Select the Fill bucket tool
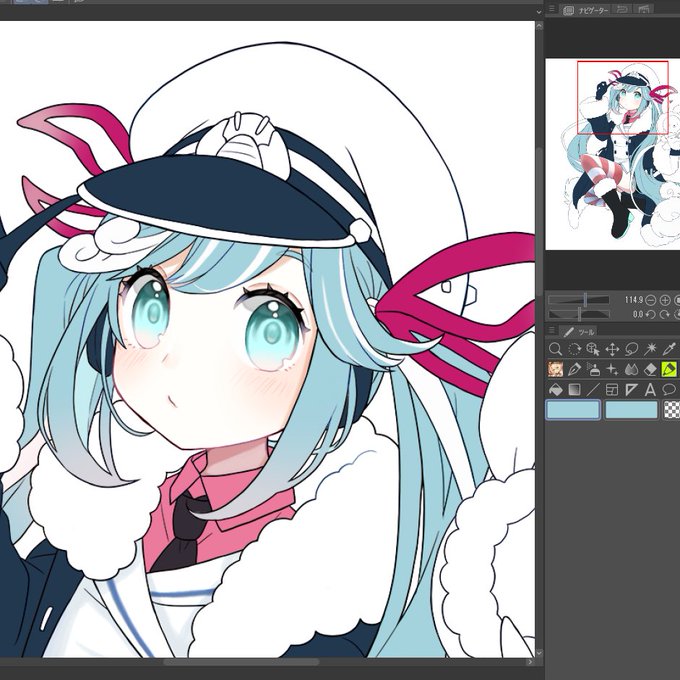 point(555,389)
